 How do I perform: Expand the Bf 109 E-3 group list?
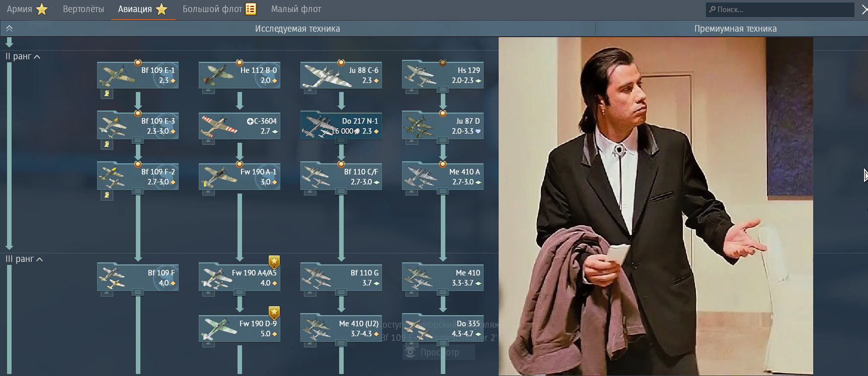tap(137, 141)
